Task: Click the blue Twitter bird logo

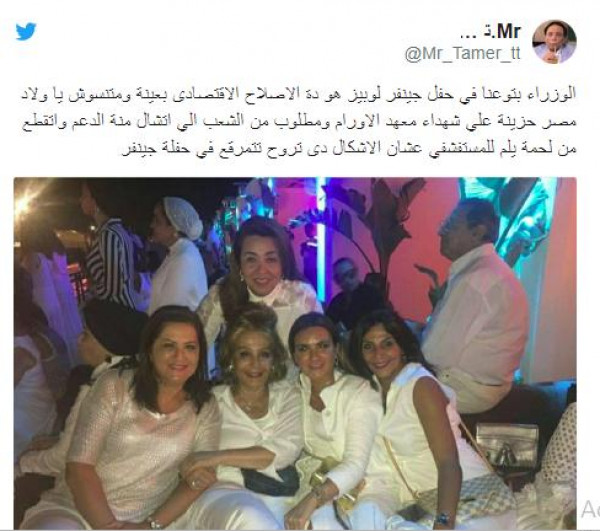Action: pos(26,31)
